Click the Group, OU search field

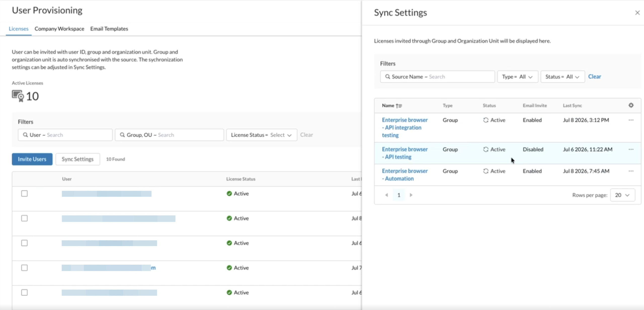(x=169, y=135)
